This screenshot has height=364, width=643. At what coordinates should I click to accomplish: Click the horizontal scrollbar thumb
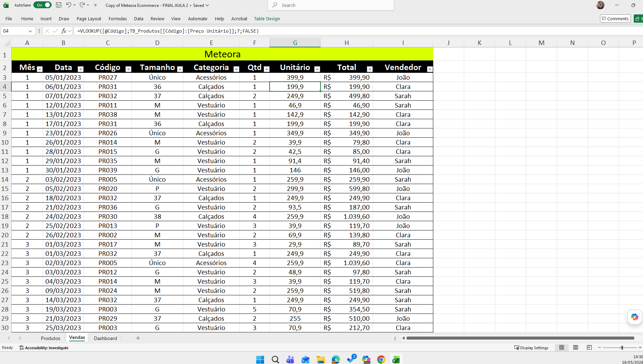click(520, 338)
